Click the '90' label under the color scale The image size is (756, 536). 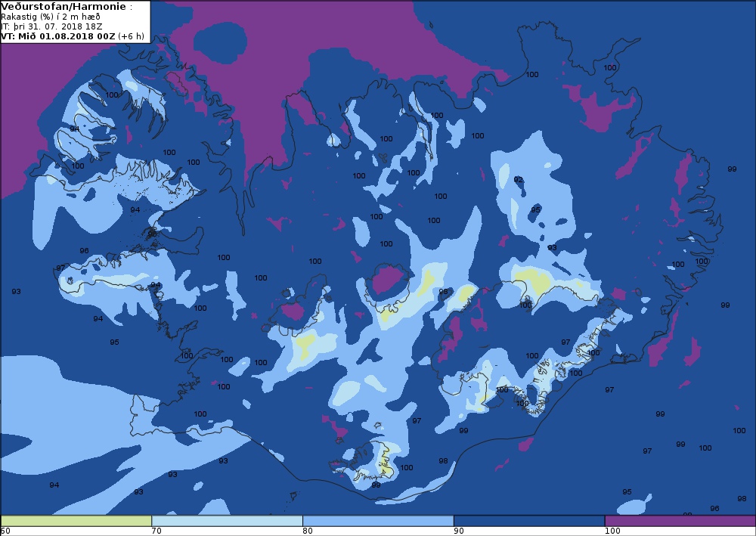point(459,531)
